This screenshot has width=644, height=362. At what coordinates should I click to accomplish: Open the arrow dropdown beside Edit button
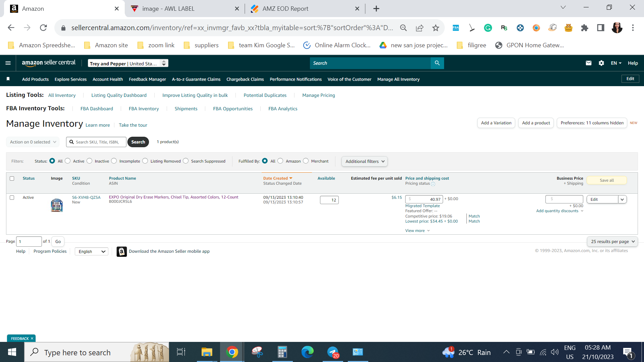click(623, 199)
